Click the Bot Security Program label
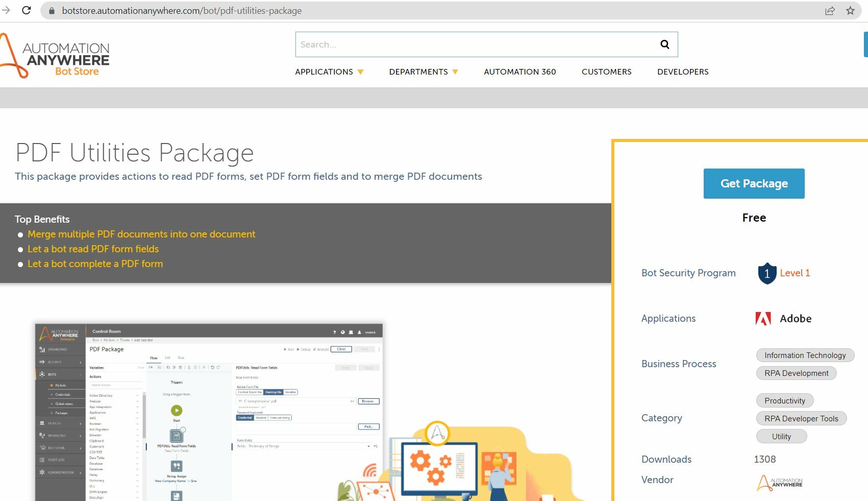868x501 pixels. [688, 273]
